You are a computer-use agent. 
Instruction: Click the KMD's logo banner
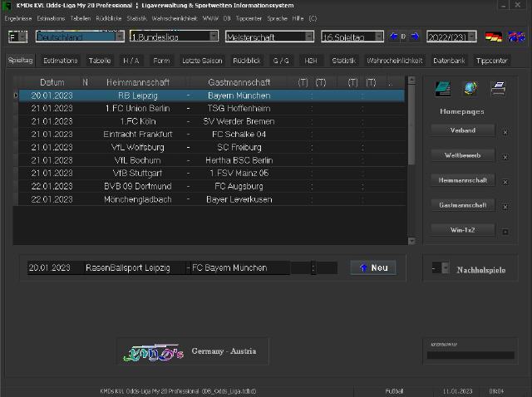(193, 351)
